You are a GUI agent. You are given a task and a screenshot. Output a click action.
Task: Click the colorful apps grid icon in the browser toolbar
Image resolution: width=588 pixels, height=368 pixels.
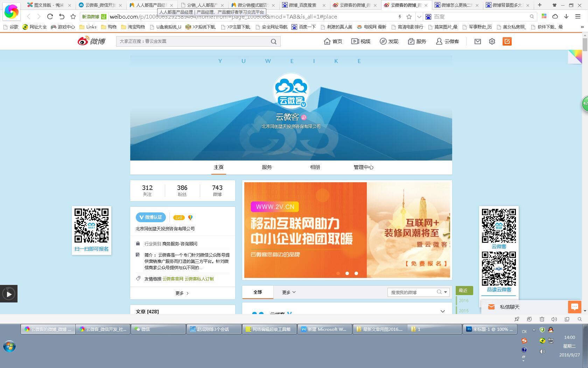[x=544, y=16]
